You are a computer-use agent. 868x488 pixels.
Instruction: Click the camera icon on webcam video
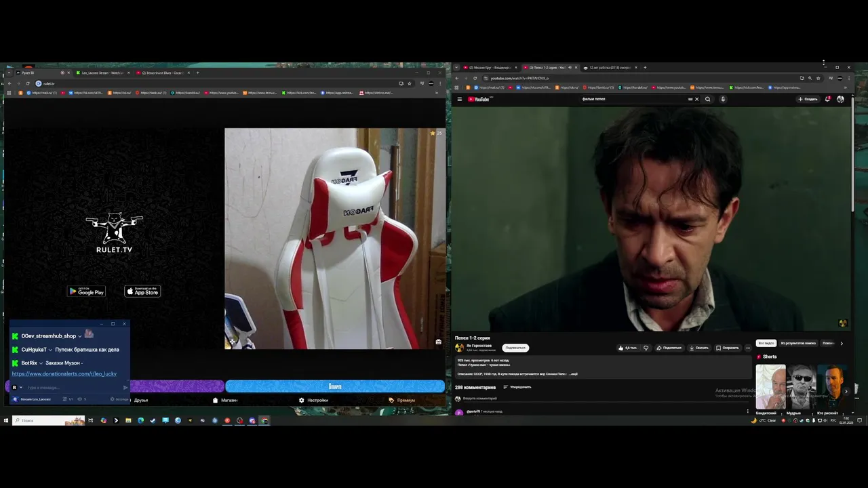tap(439, 342)
